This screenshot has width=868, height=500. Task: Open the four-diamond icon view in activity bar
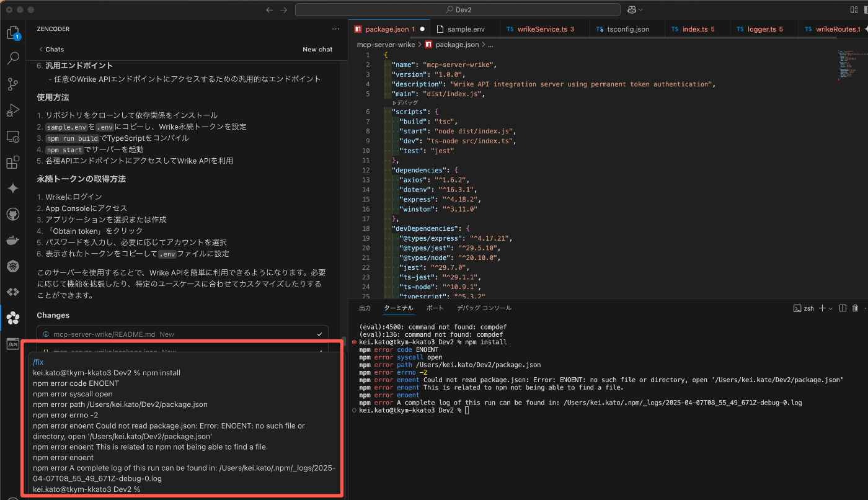(x=12, y=292)
